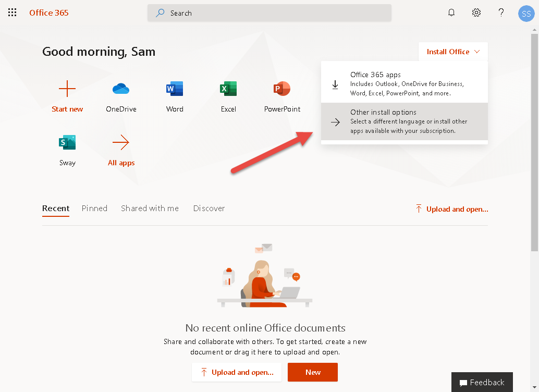Open the Discover tab
The image size is (539, 392).
pyautogui.click(x=209, y=209)
